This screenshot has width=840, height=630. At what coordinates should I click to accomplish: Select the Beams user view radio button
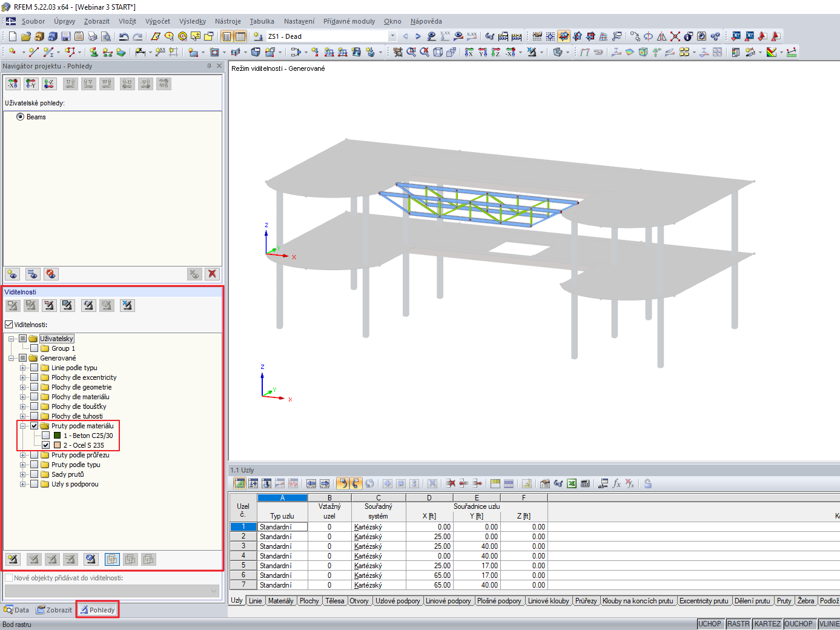pos(21,117)
